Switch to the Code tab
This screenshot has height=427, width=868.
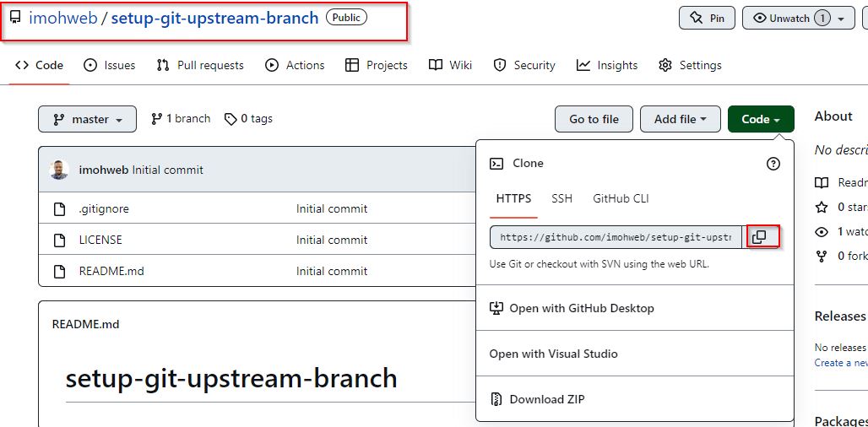click(x=40, y=65)
